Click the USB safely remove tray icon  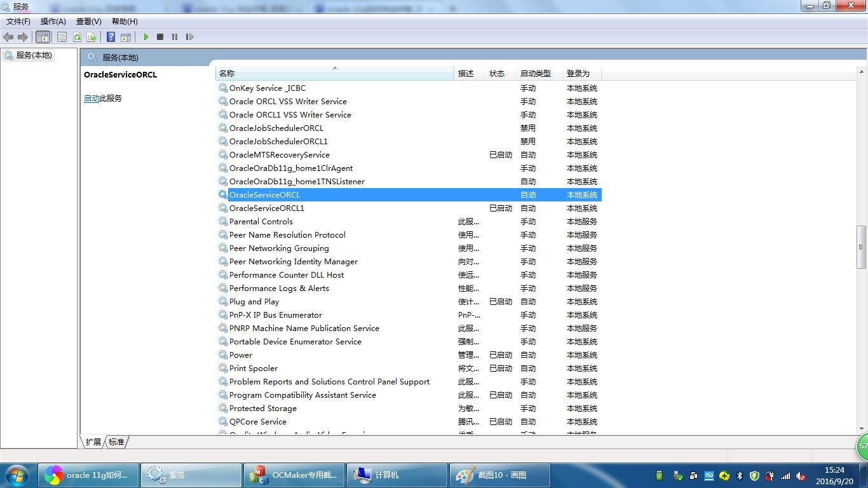pos(679,475)
